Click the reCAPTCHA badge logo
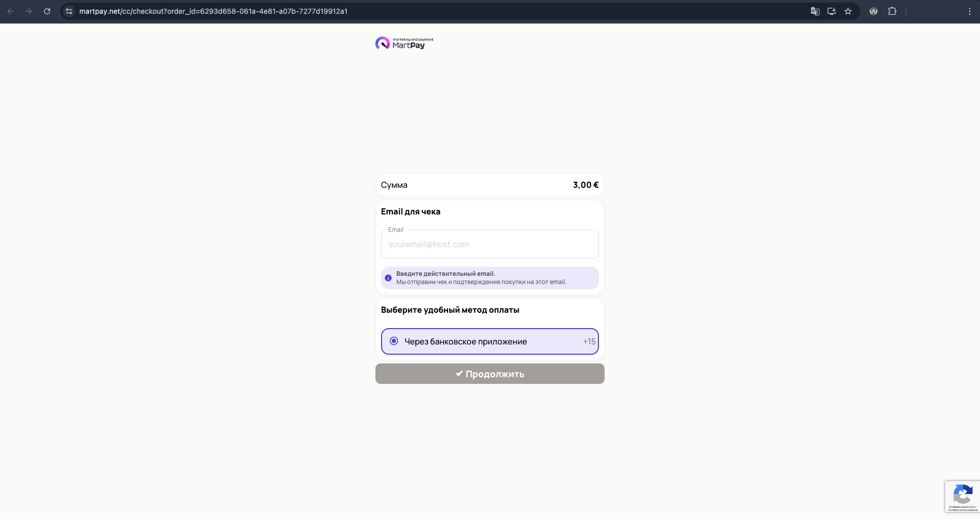 963,494
